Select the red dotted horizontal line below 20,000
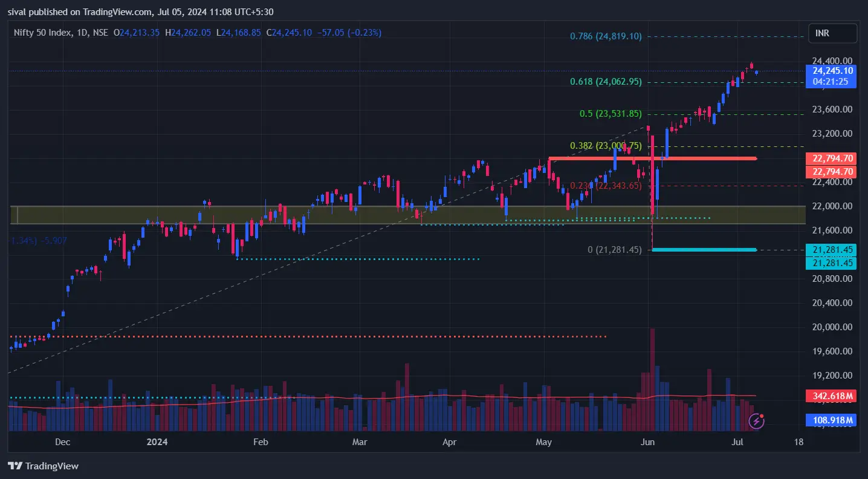 tap(308, 336)
